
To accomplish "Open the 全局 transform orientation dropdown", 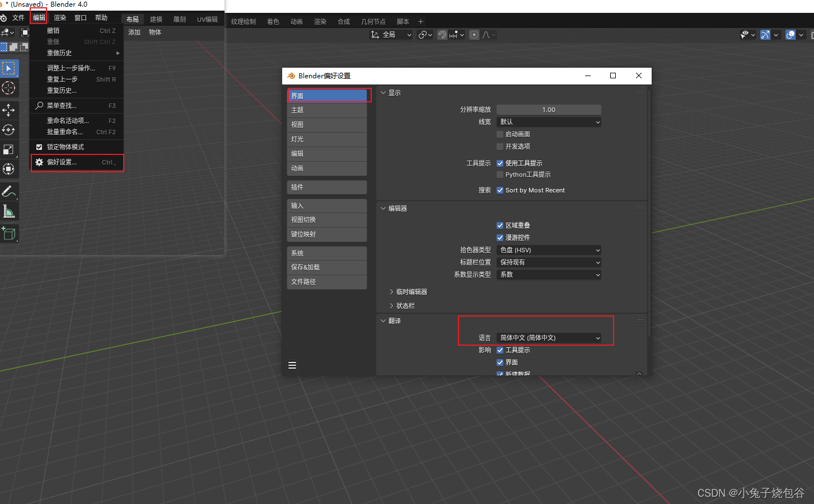I will click(391, 35).
